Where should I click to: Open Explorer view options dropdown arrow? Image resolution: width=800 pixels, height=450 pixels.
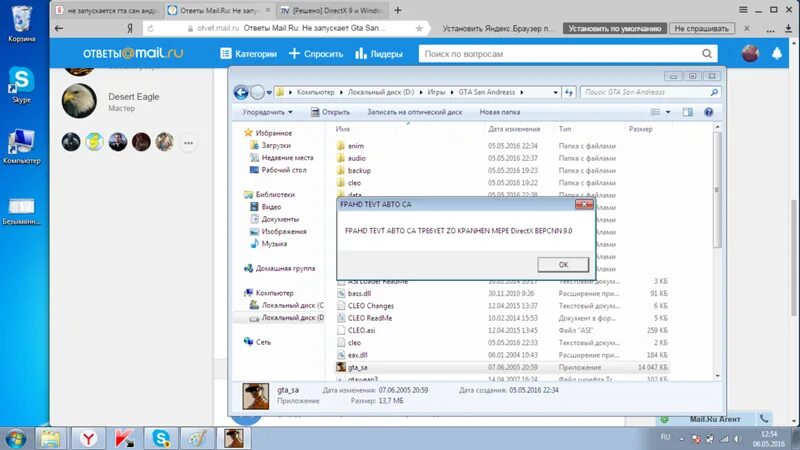coord(668,112)
